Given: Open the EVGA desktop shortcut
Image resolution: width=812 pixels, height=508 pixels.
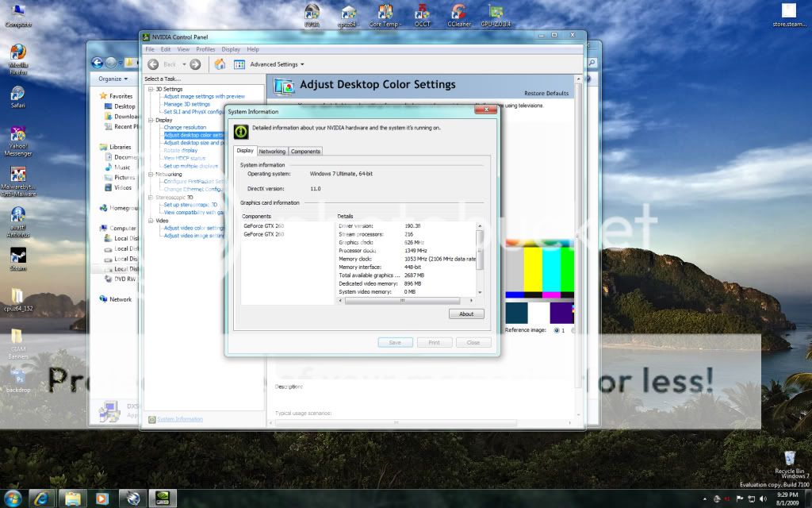Looking at the screenshot, I should coord(312,15).
